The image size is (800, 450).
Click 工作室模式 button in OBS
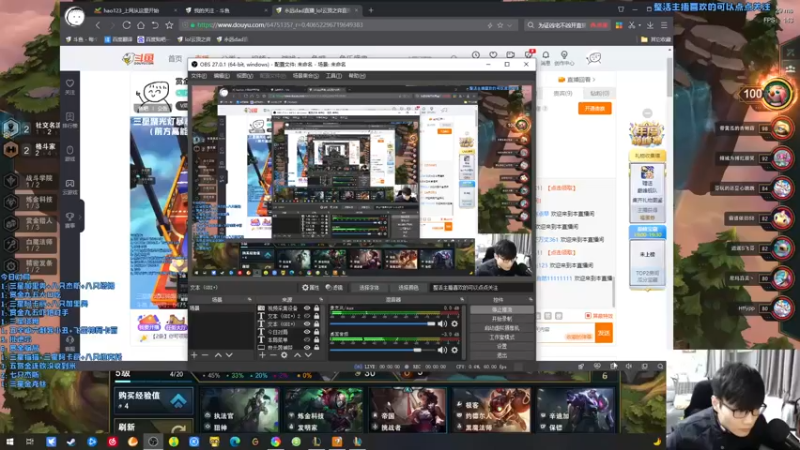502,337
